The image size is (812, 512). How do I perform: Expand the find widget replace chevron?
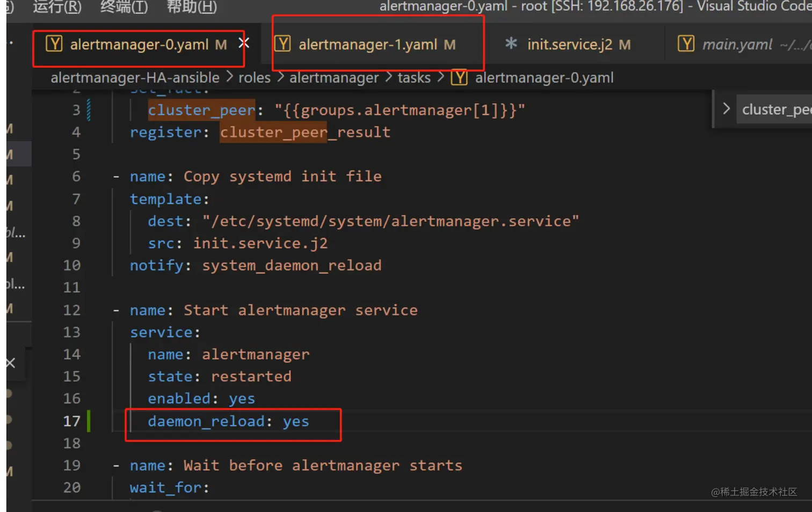pos(726,109)
